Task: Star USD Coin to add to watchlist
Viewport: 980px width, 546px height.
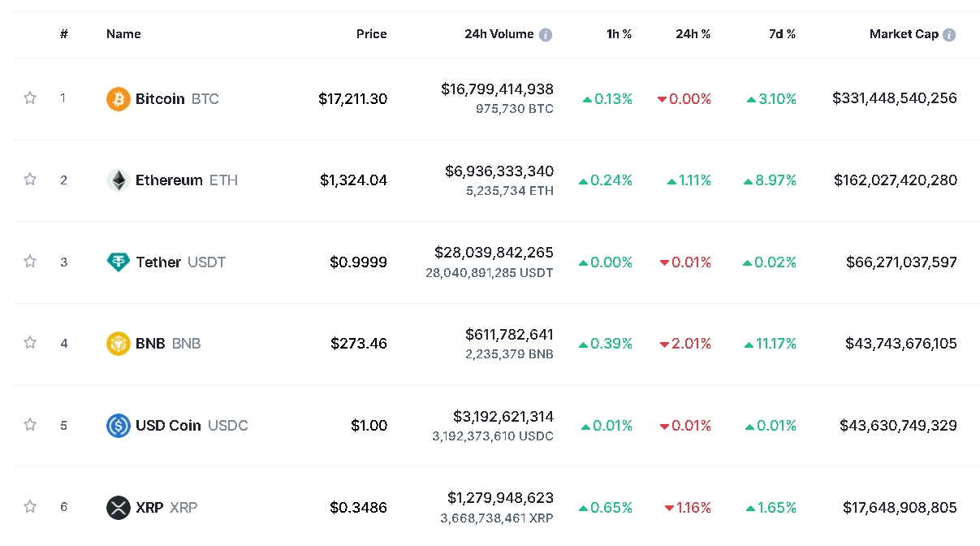Action: pyautogui.click(x=30, y=425)
